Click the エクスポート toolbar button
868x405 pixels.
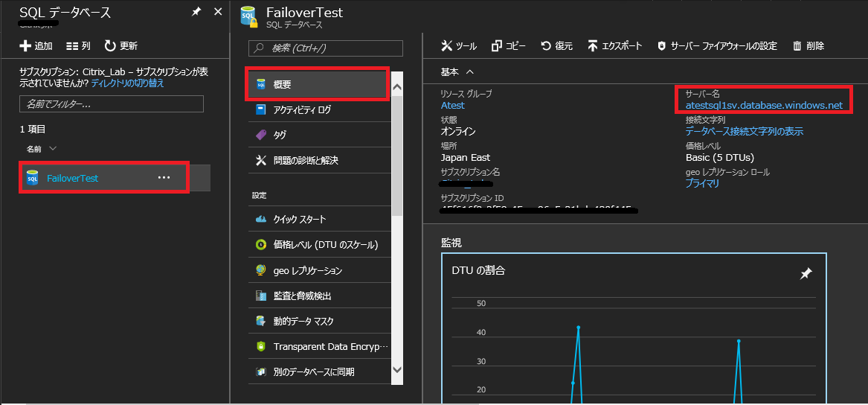point(615,46)
